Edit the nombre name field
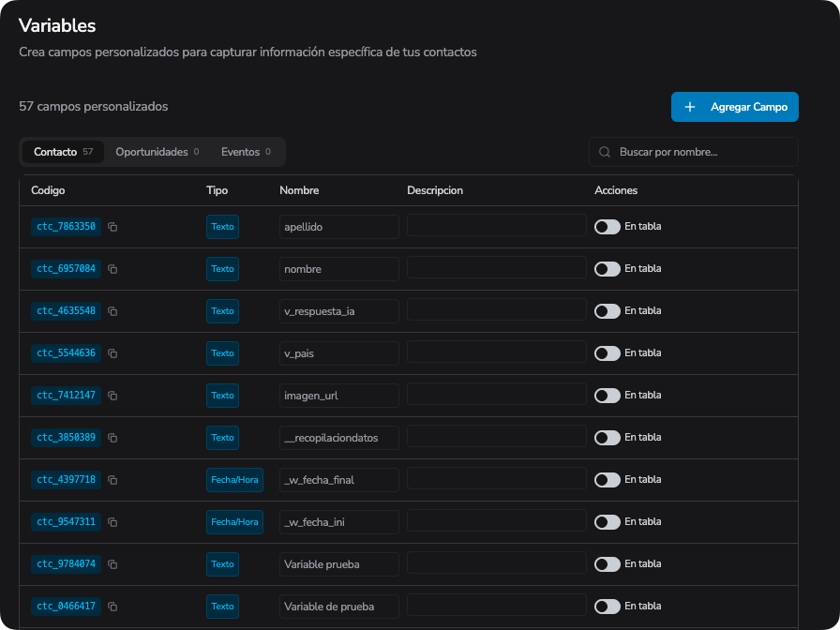The width and height of the screenshot is (840, 630). click(x=339, y=269)
